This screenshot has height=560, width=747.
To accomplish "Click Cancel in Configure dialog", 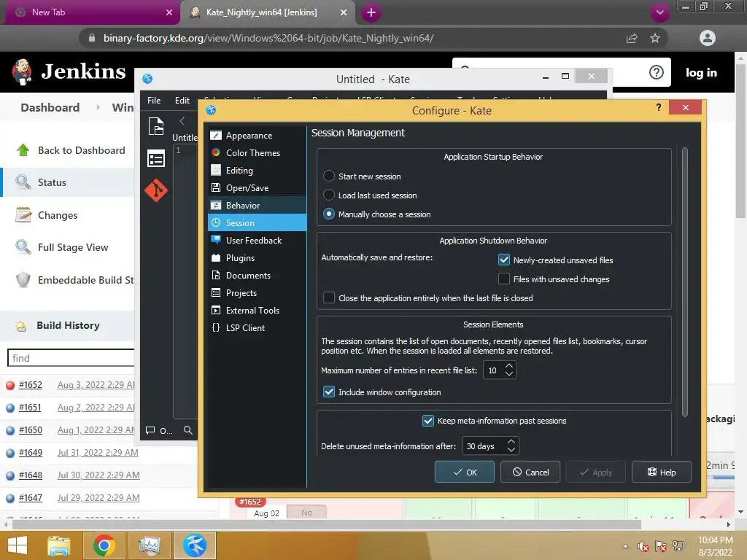I will [530, 472].
